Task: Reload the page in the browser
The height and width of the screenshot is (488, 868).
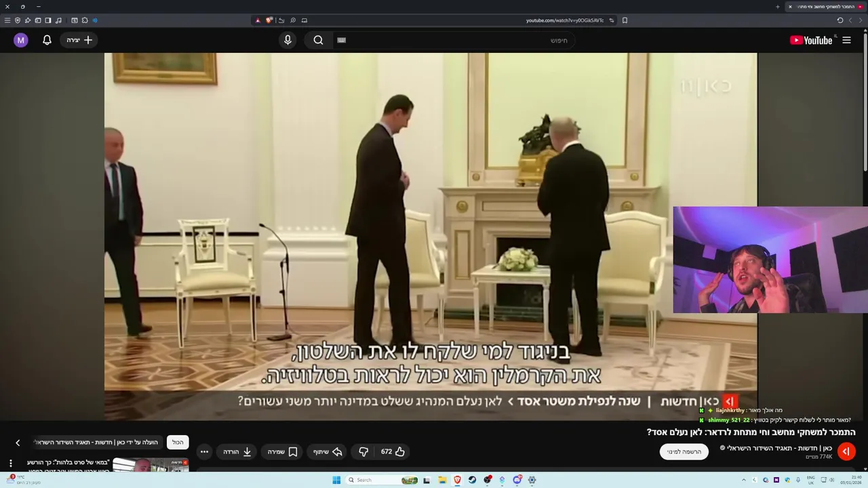Action: click(x=840, y=20)
